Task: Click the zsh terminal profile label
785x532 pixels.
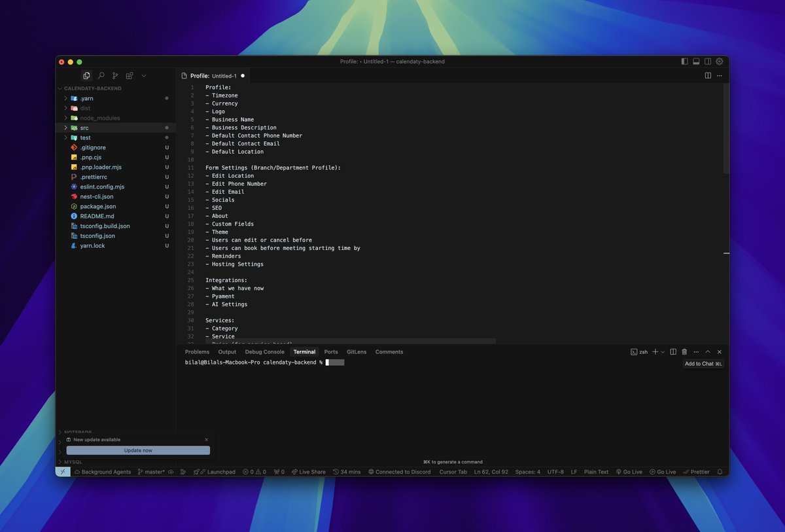Action: (x=639, y=352)
